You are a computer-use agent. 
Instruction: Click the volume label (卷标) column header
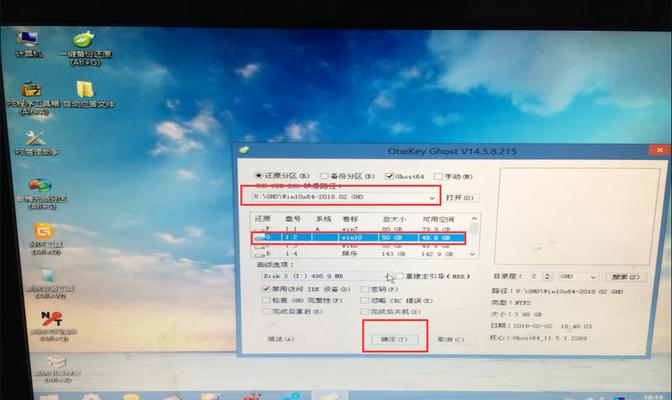350,219
